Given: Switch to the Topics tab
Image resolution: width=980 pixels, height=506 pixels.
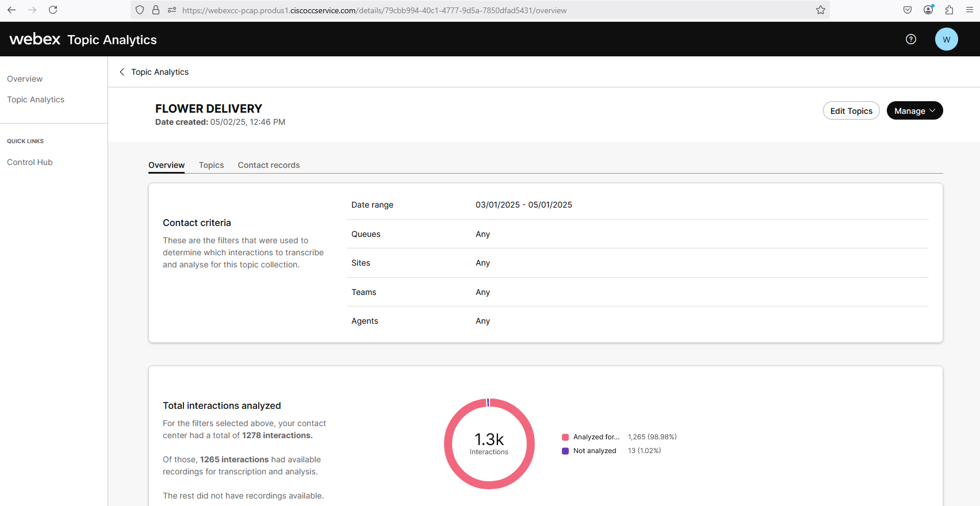Looking at the screenshot, I should tap(211, 165).
